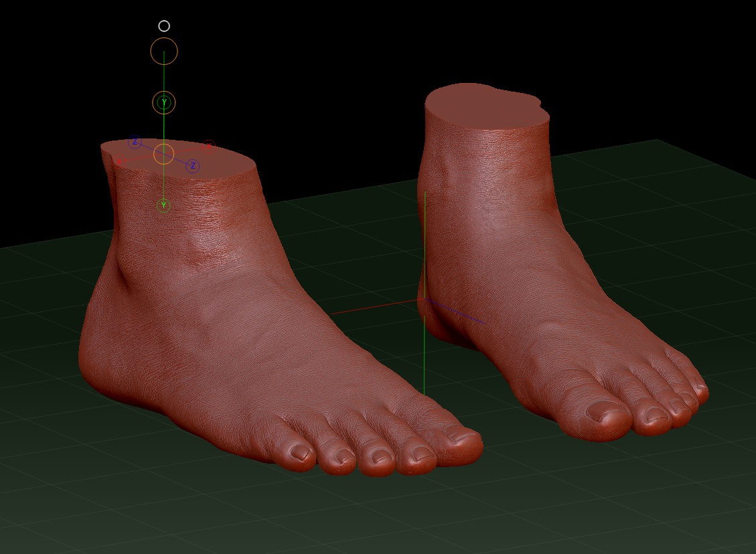756x554 pixels.
Task: Click the large empty orange circle ending the action line
Action: (x=164, y=51)
